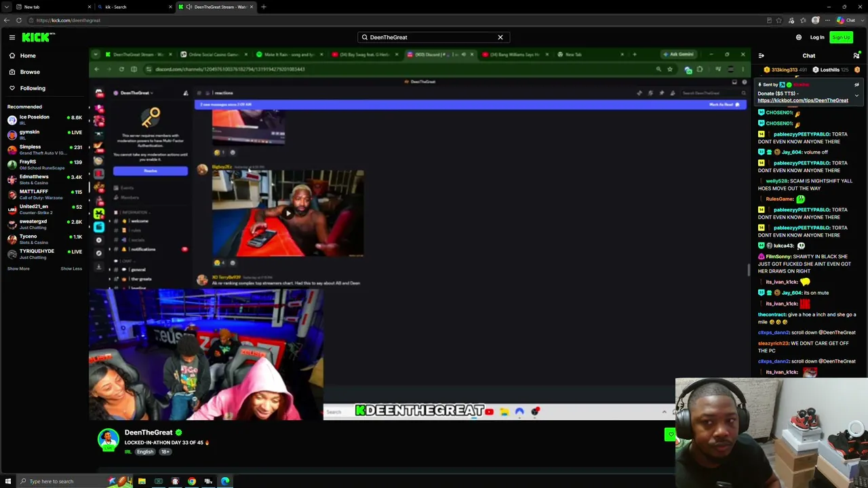Open a new browser tab
This screenshot has width=868, height=488.
(x=263, y=7)
